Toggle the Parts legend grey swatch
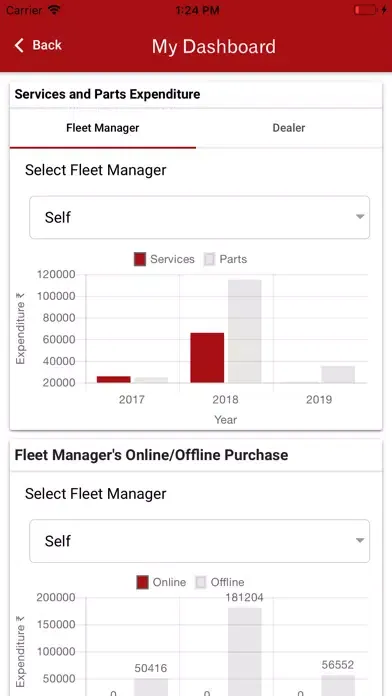This screenshot has width=392, height=696. coord(209,259)
